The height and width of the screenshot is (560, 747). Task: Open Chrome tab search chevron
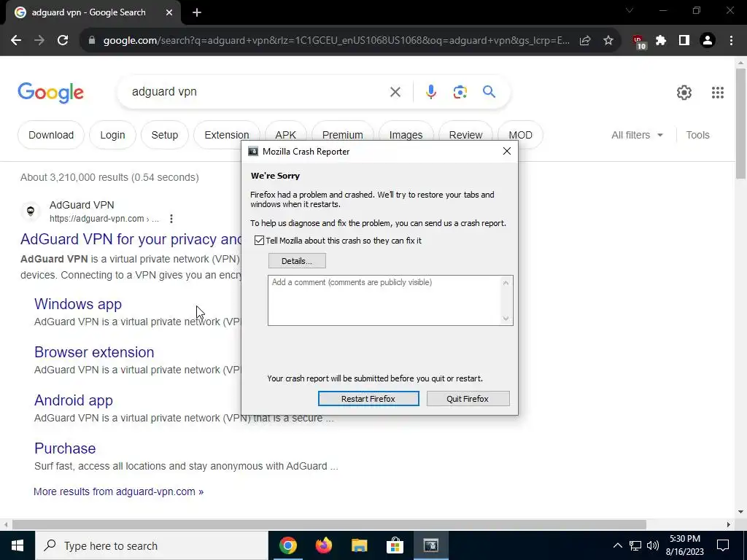630,10
